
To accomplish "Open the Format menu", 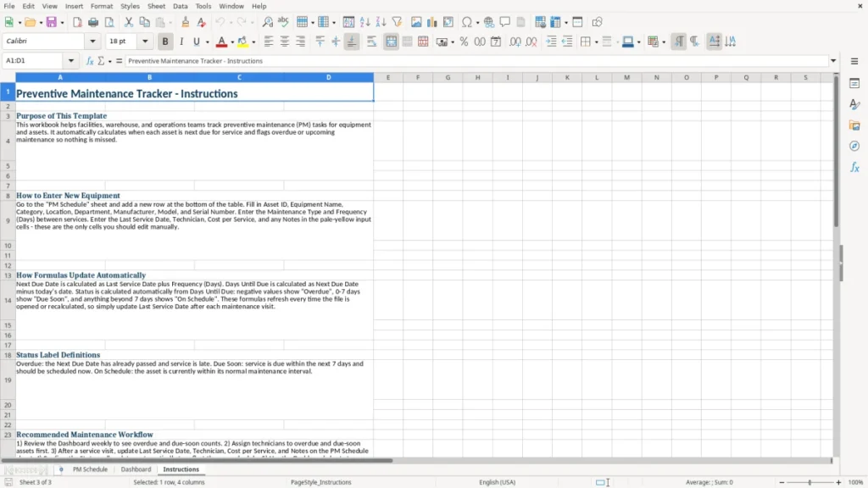I will coord(102,6).
